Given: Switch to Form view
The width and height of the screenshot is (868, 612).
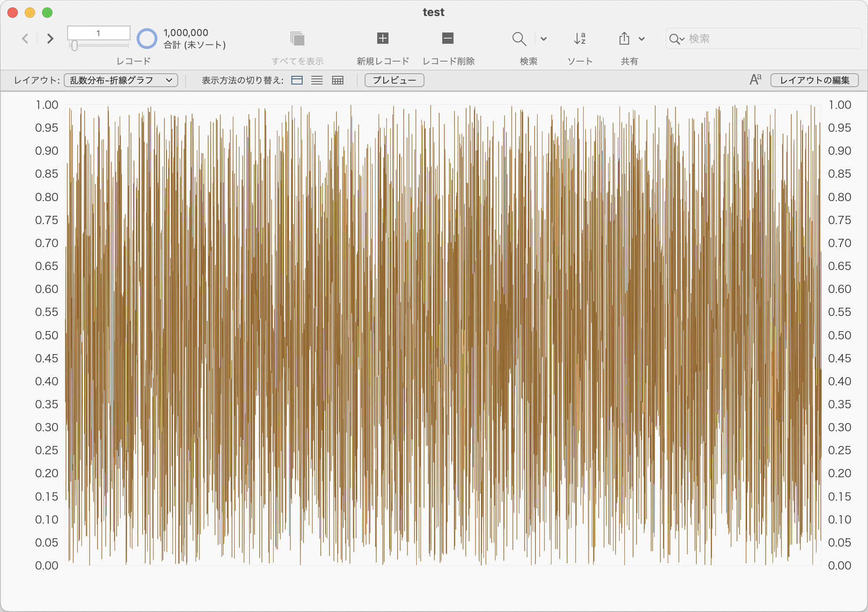Looking at the screenshot, I should (x=297, y=80).
